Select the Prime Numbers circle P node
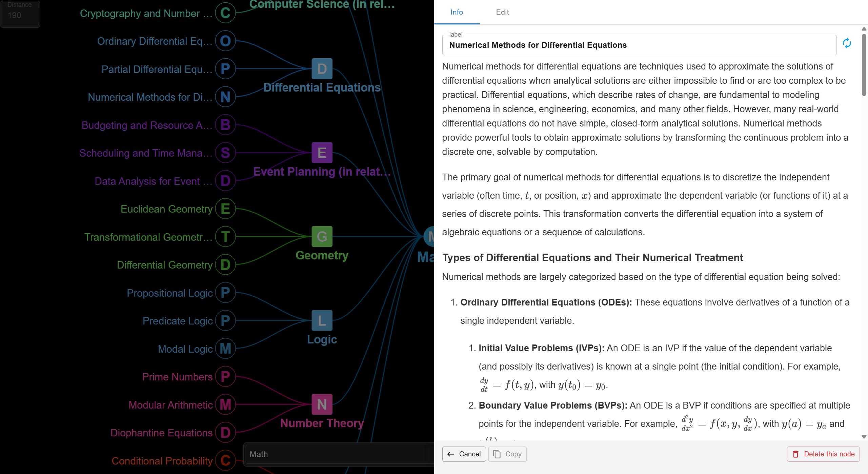The image size is (868, 474). click(x=225, y=376)
